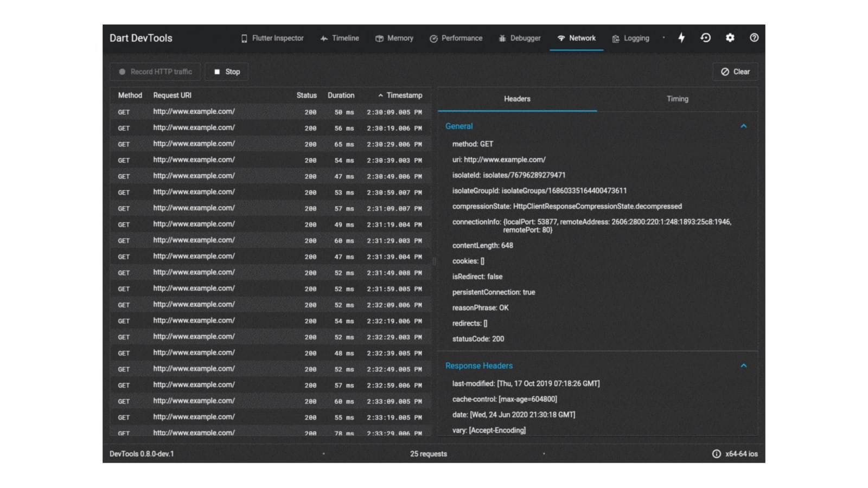Open the DevTools settings gear
The width and height of the screenshot is (868, 488).
tap(730, 37)
